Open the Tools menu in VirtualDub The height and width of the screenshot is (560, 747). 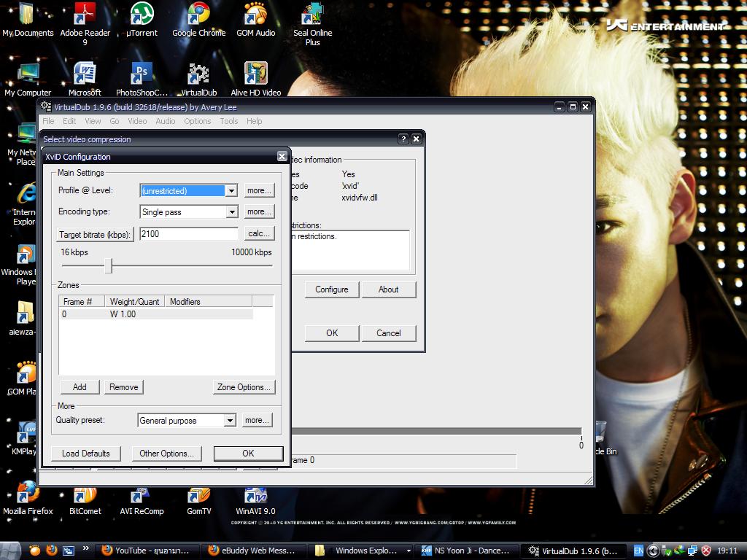click(x=228, y=121)
